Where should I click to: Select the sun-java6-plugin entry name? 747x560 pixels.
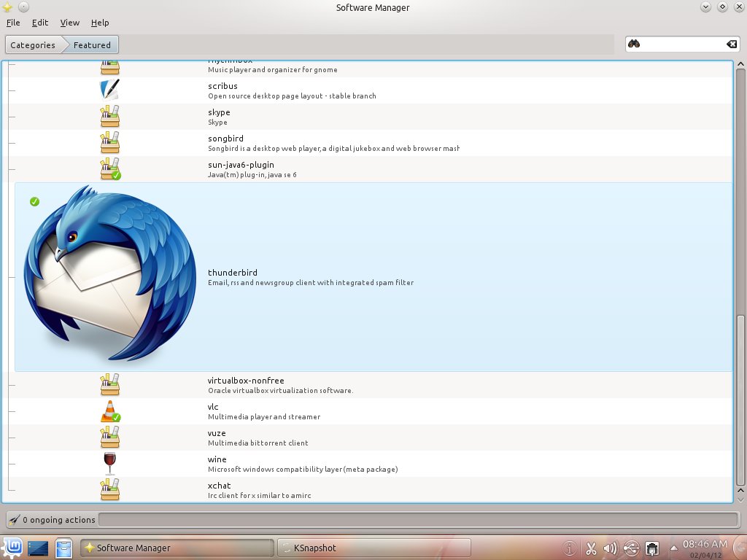pos(241,165)
